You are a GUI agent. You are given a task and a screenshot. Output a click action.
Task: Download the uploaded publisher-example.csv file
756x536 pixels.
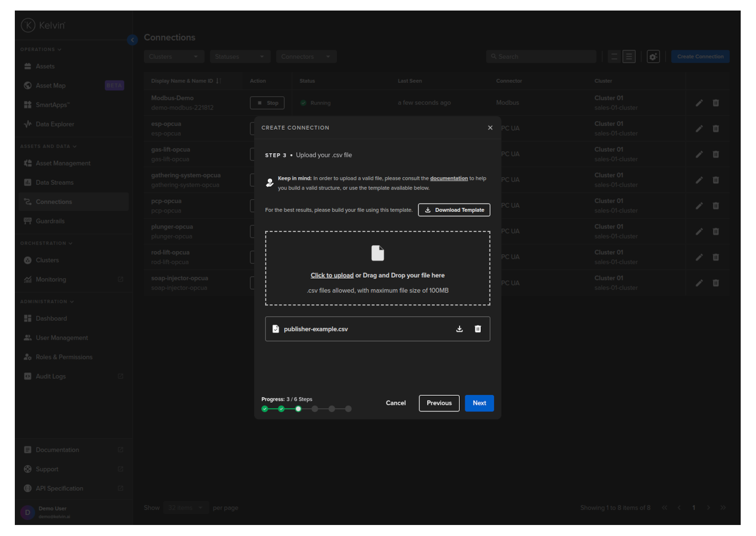click(x=459, y=329)
